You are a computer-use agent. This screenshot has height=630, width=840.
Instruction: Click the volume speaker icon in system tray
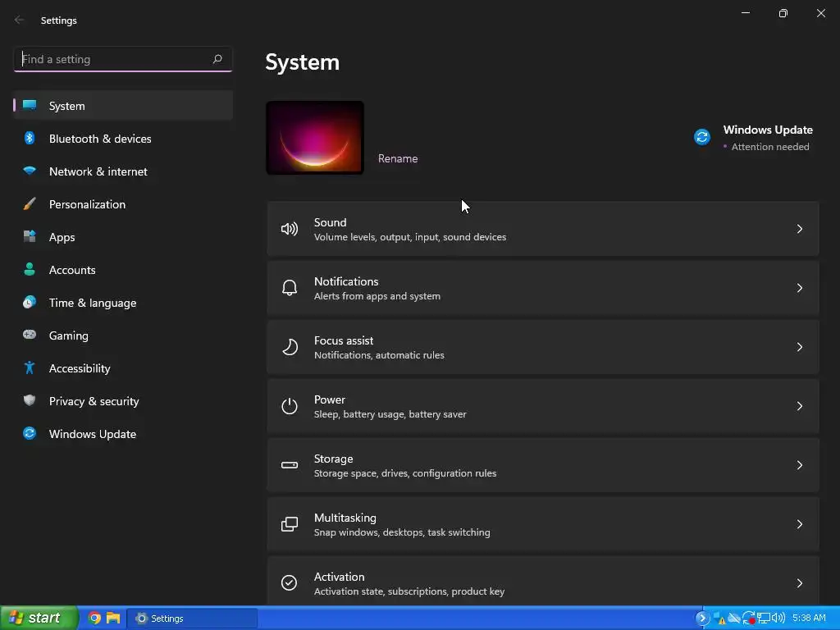point(778,619)
